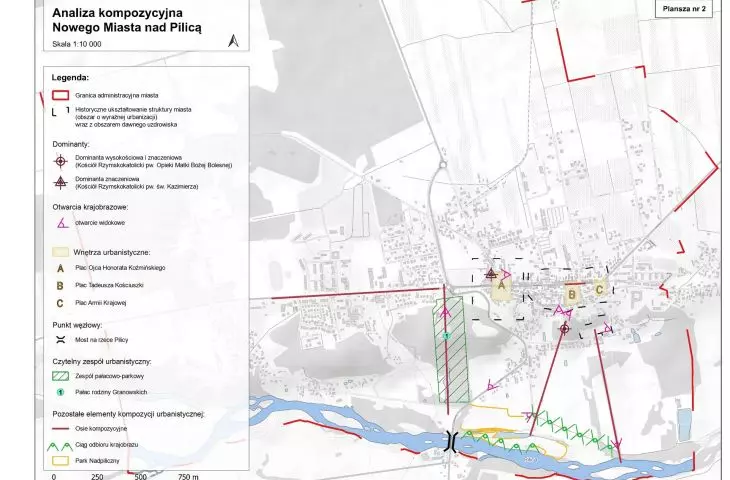Click the Granica administracyjna miasta red swatch

tap(61, 95)
